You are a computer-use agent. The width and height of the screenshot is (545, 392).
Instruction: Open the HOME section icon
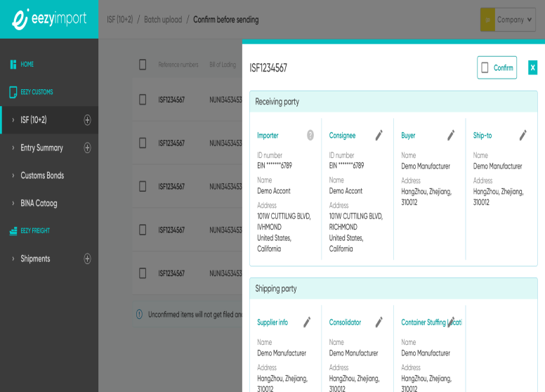[13, 65]
